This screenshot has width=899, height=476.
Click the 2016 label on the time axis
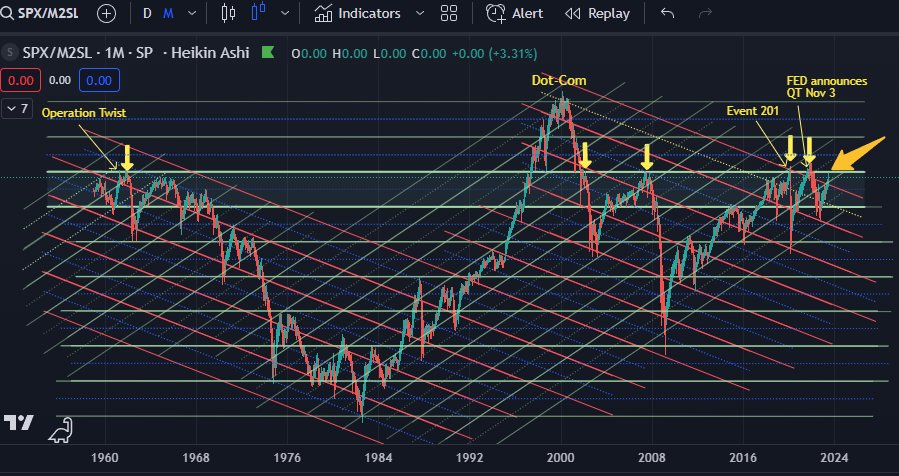pos(743,457)
